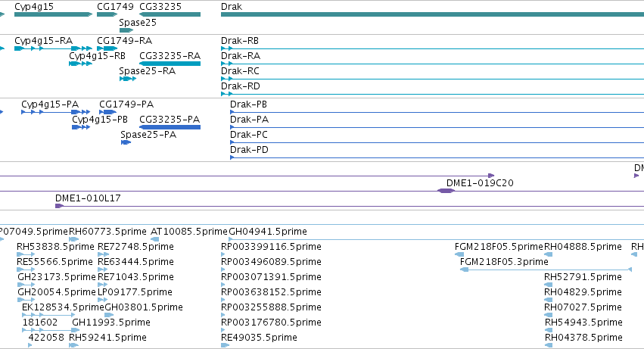The width and height of the screenshot is (644, 349).
Task: Click the Drak-PC protein label
Action: pos(249,135)
